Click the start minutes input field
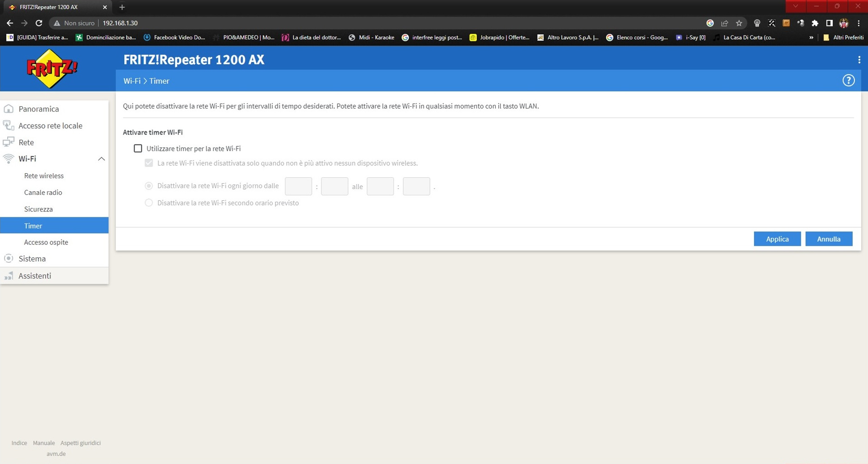 pyautogui.click(x=335, y=186)
